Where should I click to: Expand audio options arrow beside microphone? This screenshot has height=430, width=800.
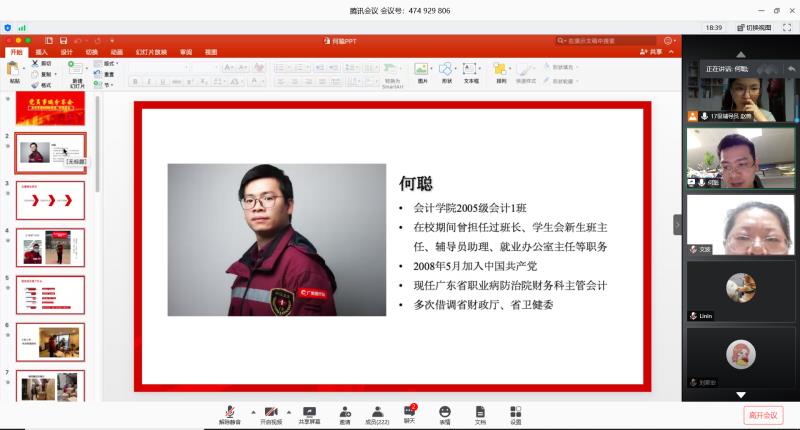coord(253,412)
